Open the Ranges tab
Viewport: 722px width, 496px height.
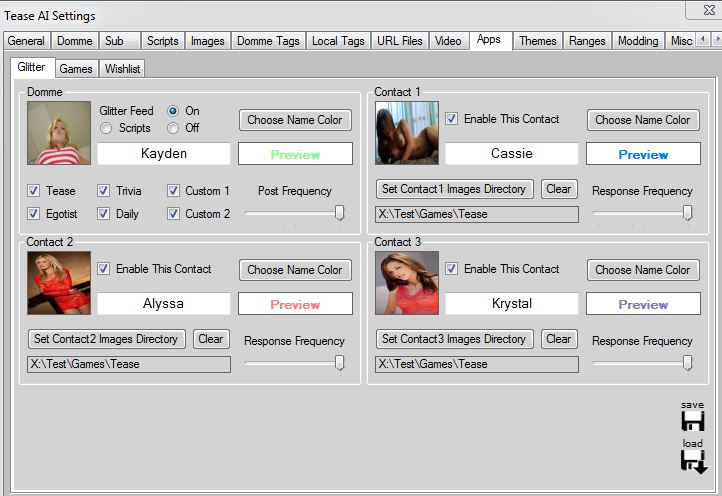pos(587,41)
